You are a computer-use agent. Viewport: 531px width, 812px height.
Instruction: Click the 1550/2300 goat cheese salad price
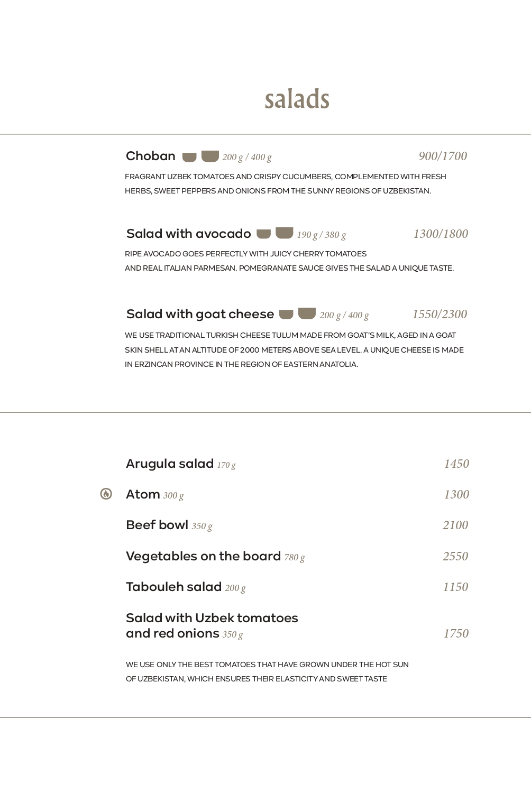click(440, 314)
